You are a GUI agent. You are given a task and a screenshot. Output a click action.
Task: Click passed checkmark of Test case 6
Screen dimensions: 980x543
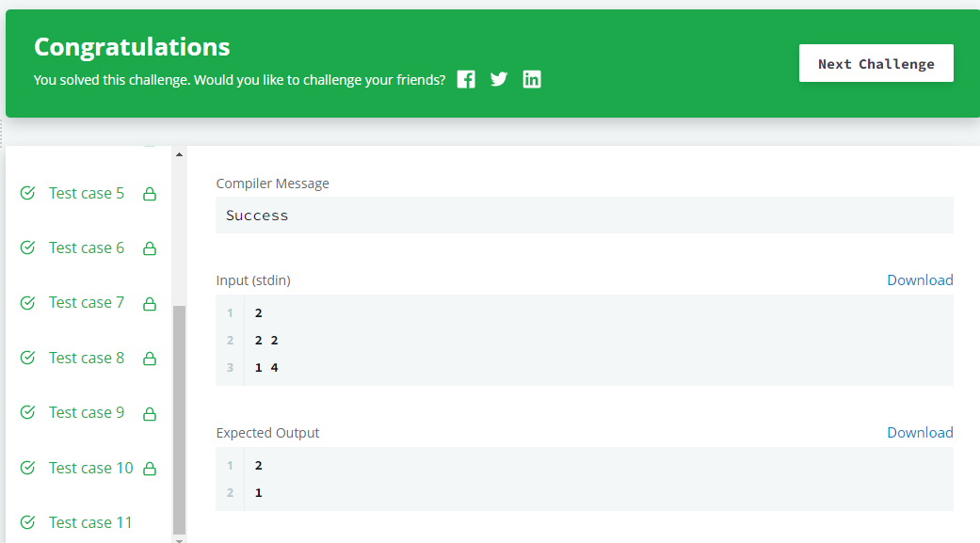[27, 248]
